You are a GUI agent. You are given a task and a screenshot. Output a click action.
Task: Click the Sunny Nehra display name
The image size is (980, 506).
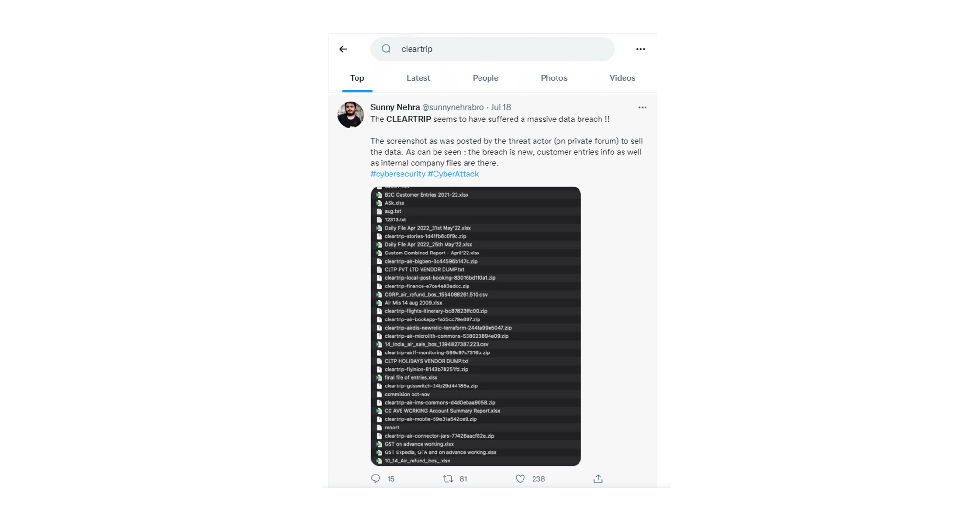395,107
